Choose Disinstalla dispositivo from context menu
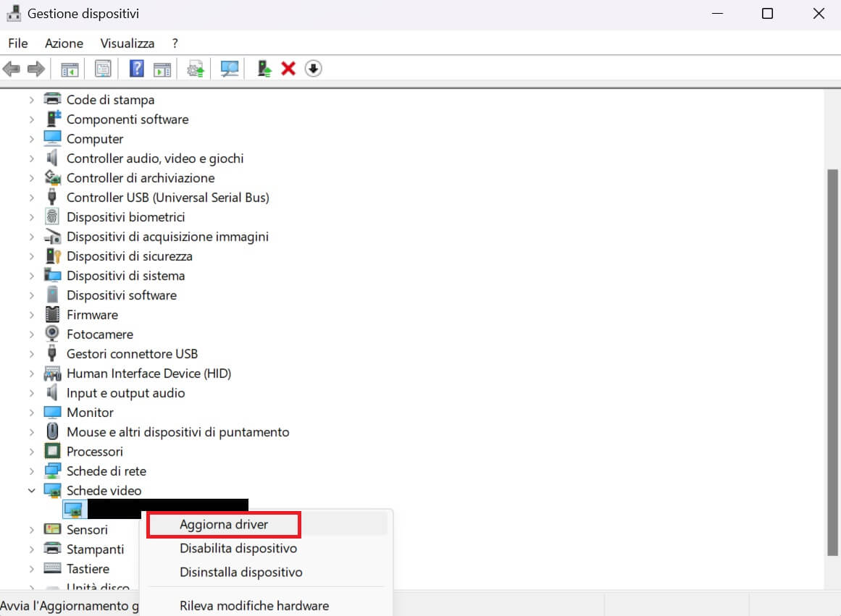Screen dimensions: 841x616 point(240,572)
